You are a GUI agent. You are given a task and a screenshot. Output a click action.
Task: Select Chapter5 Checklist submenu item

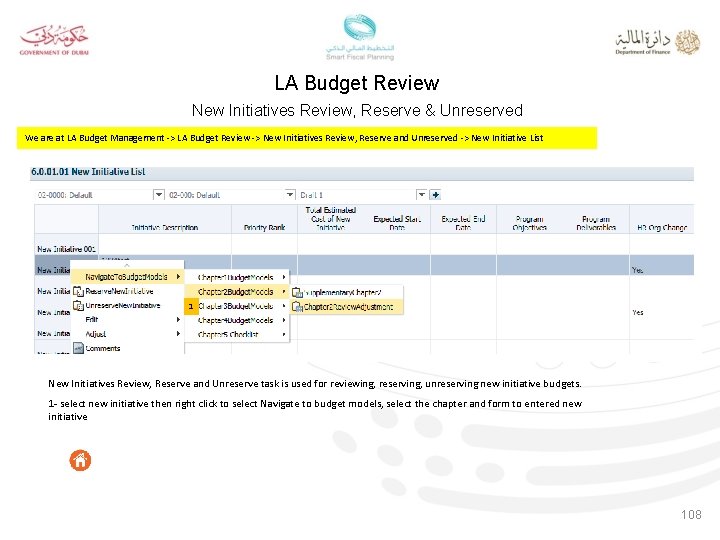[237, 334]
